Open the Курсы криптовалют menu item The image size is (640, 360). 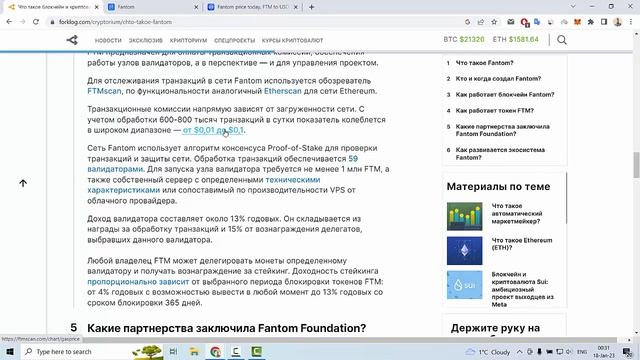292,40
